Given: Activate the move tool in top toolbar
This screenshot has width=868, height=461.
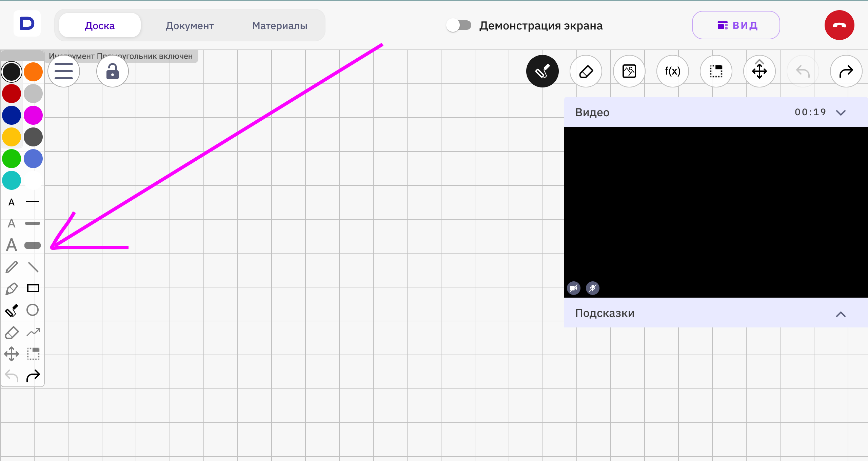Looking at the screenshot, I should point(759,71).
